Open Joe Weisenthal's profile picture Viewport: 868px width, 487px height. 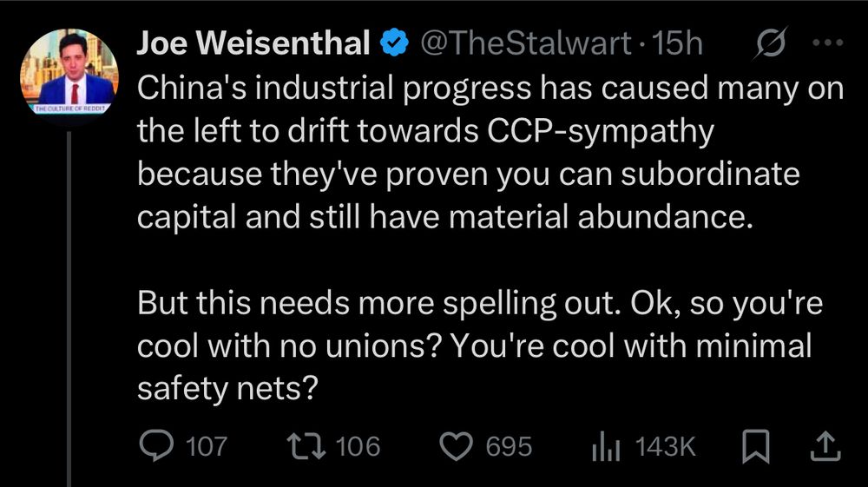coord(69,76)
